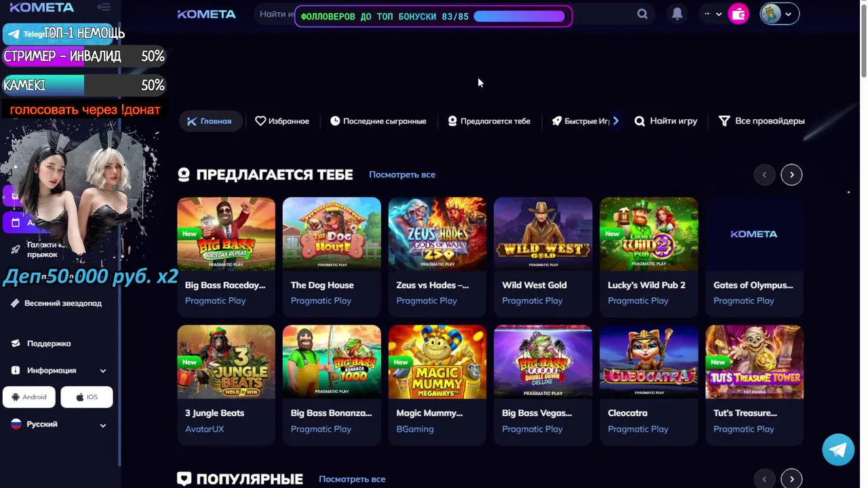868x488 pixels.
Task: Click the KOMETA logo in header
Action: click(x=207, y=14)
